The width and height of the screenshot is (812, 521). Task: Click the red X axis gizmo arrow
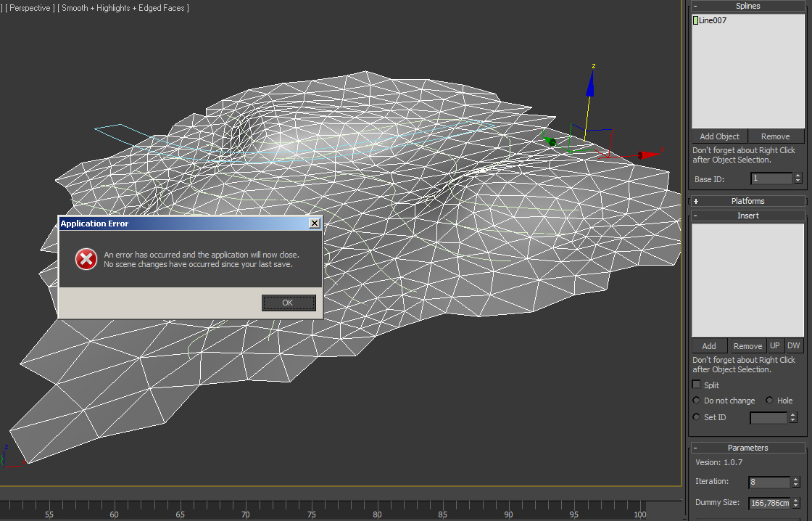(650, 155)
